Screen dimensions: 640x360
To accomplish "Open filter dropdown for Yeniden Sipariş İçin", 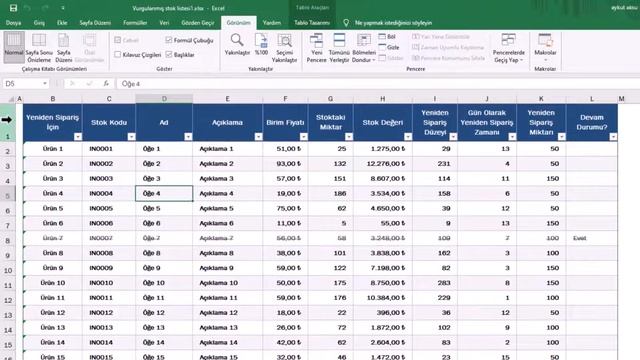I will pyautogui.click(x=78, y=137).
